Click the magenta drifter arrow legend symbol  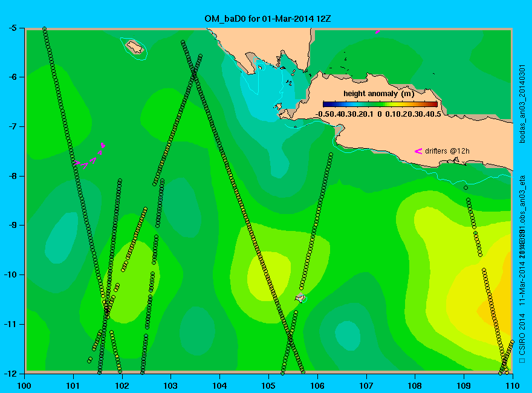pyautogui.click(x=418, y=151)
